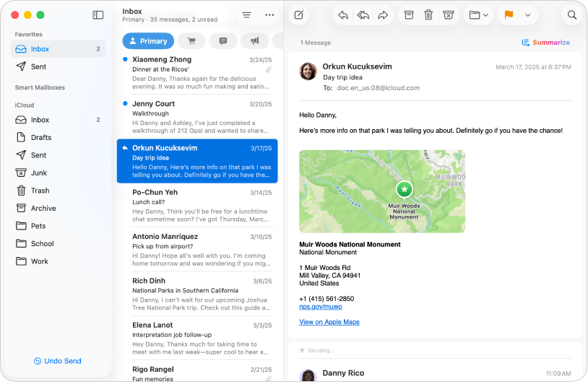
Task: Flag the message with orange flag
Action: click(x=509, y=14)
